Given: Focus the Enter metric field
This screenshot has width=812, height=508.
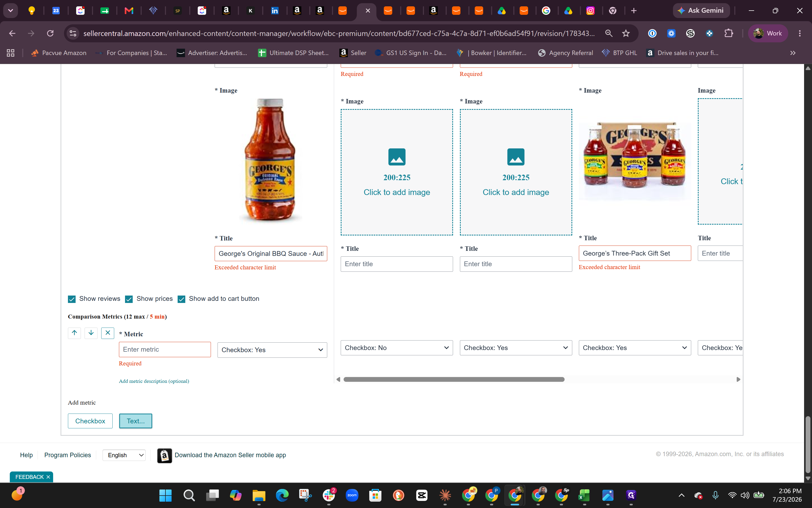Looking at the screenshot, I should (165, 350).
